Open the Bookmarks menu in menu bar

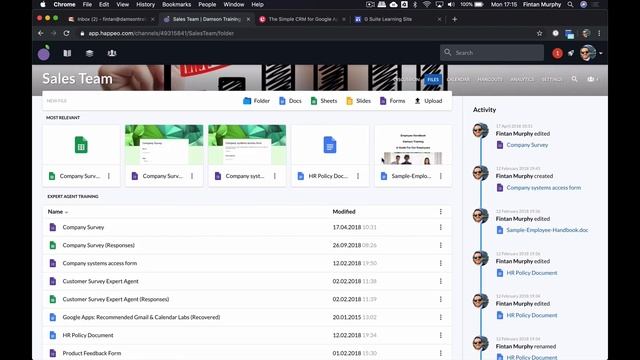pos(176,4)
